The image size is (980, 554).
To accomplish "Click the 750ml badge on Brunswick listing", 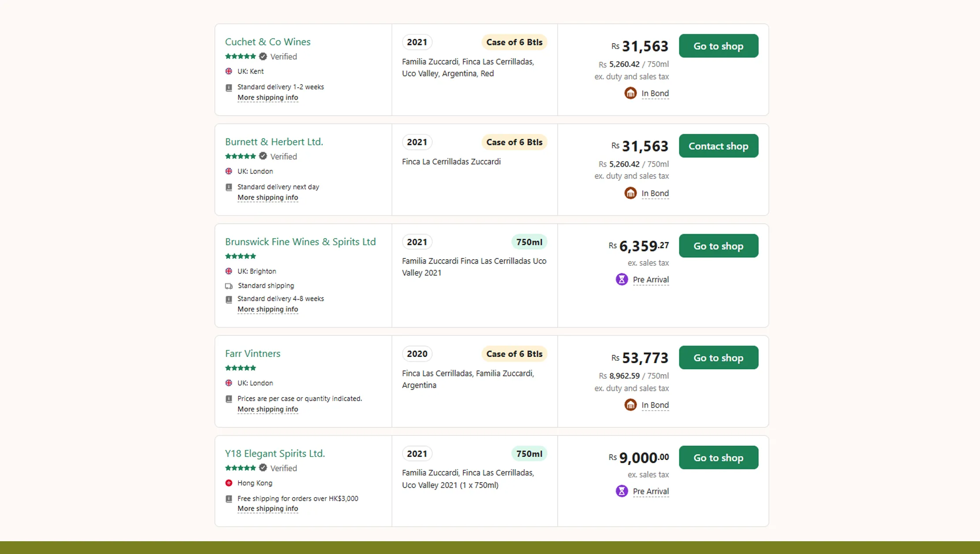I will click(x=529, y=242).
